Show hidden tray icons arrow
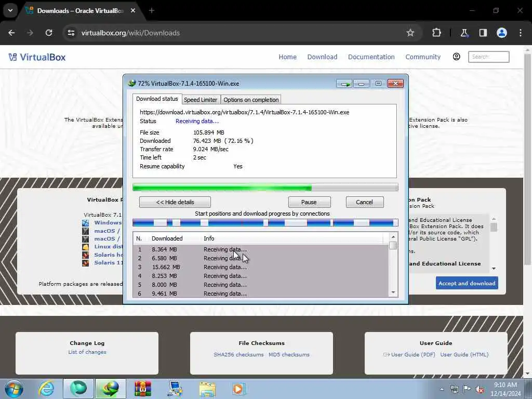 pyautogui.click(x=442, y=390)
